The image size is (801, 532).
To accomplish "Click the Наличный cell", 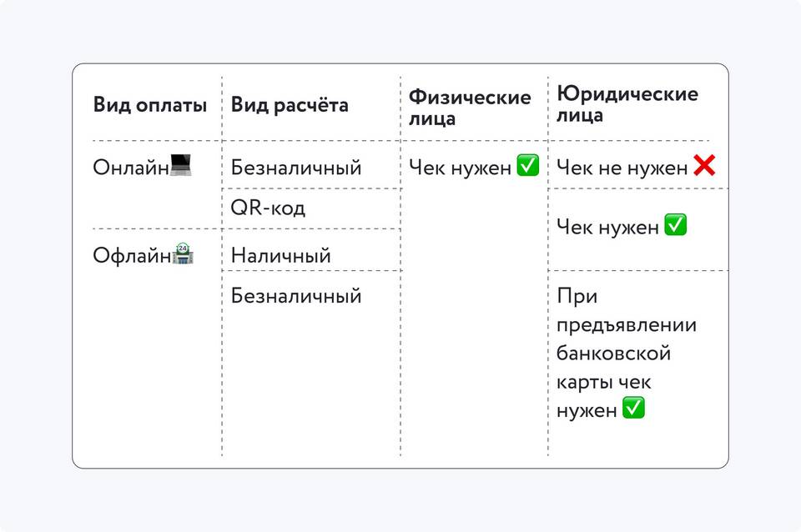I will pyautogui.click(x=280, y=255).
